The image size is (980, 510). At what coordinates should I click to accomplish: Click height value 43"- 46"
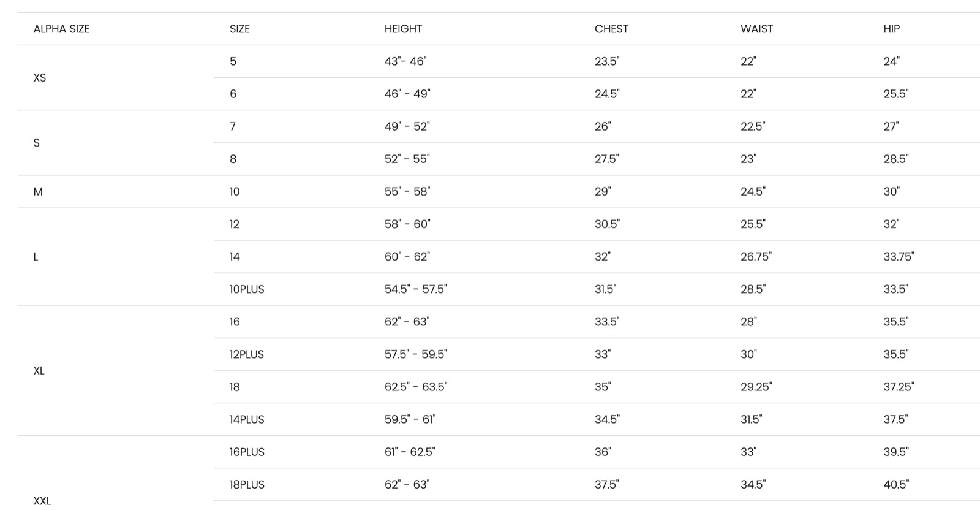[405, 61]
